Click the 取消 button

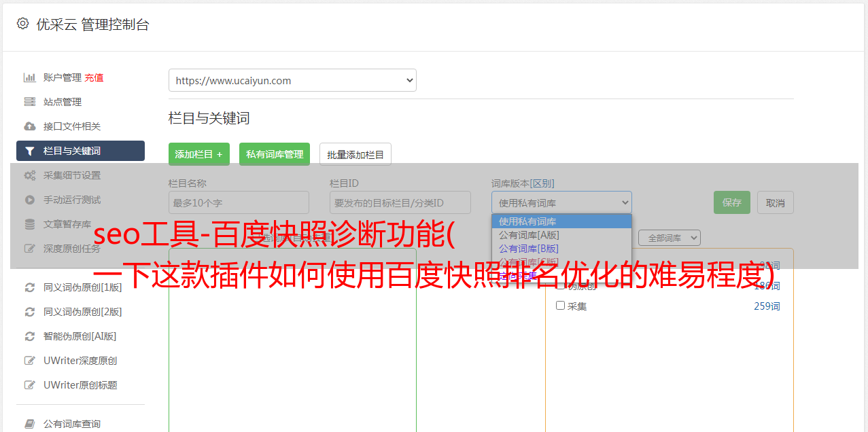tap(776, 202)
